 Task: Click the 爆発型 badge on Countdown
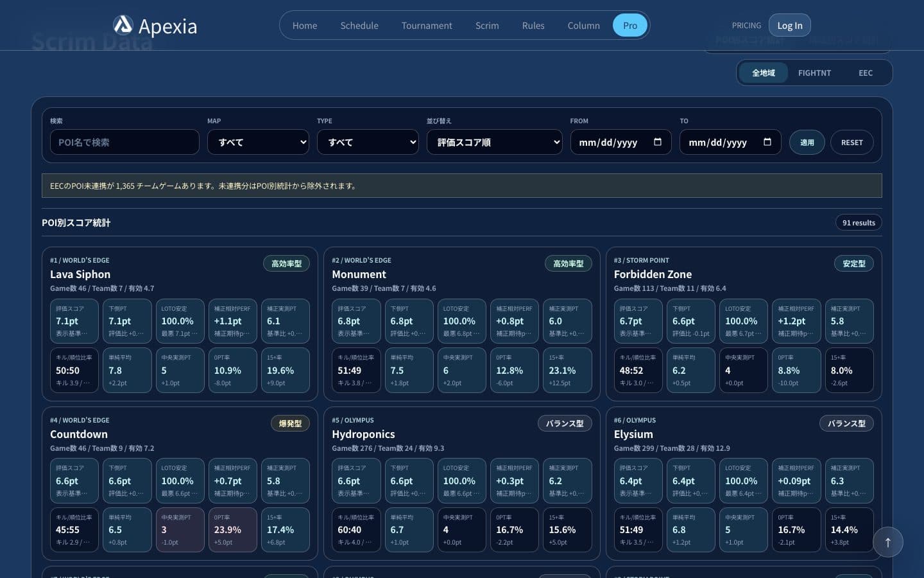coord(290,424)
